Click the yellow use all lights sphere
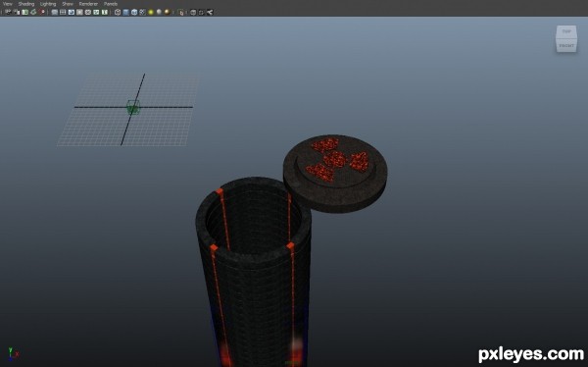The height and width of the screenshot is (367, 588). [151, 12]
